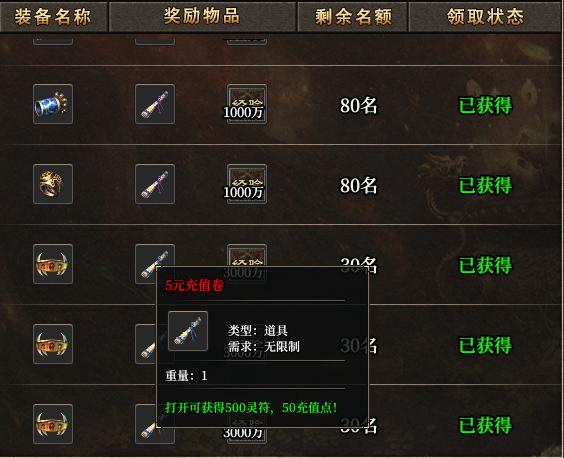
Task: Click 已获得 status in the ring row
Action: pos(485,185)
